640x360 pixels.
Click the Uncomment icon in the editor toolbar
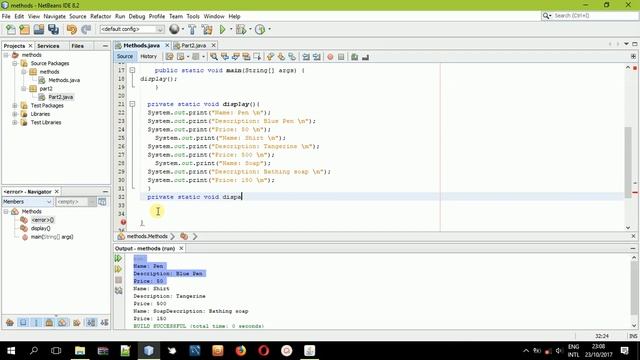365,57
